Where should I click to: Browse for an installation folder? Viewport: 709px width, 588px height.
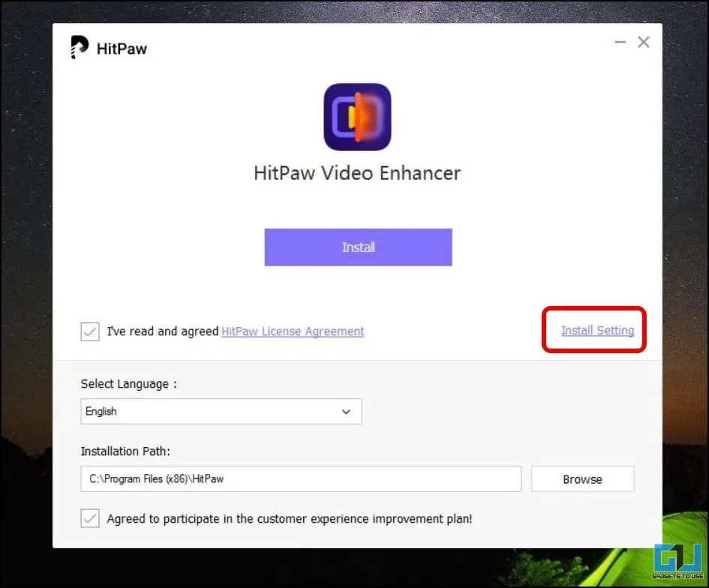click(x=582, y=479)
